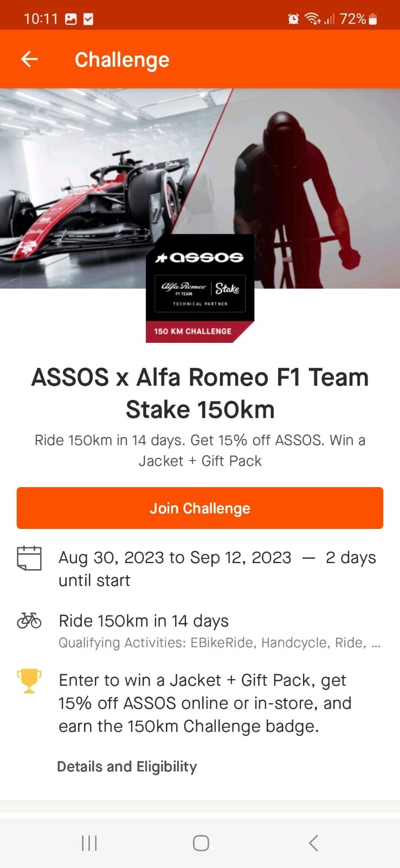Viewport: 400px width, 868px height.
Task: Open Details and Eligibility
Action: (127, 767)
